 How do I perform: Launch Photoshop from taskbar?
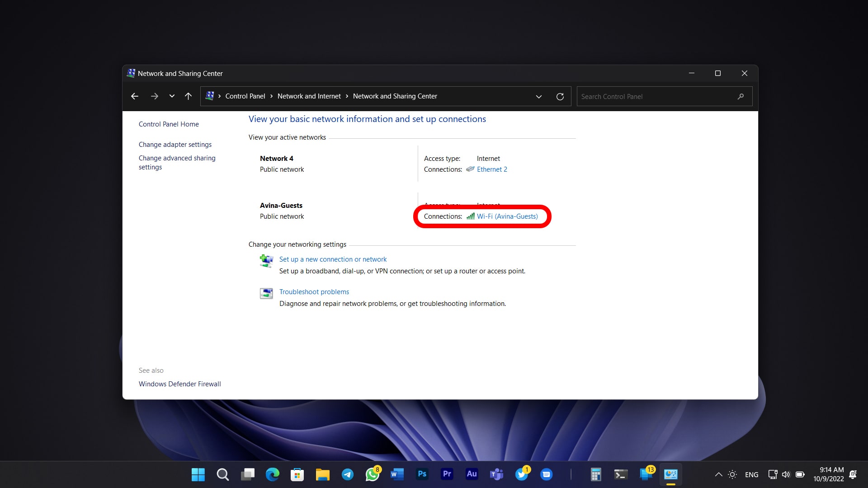pyautogui.click(x=422, y=474)
